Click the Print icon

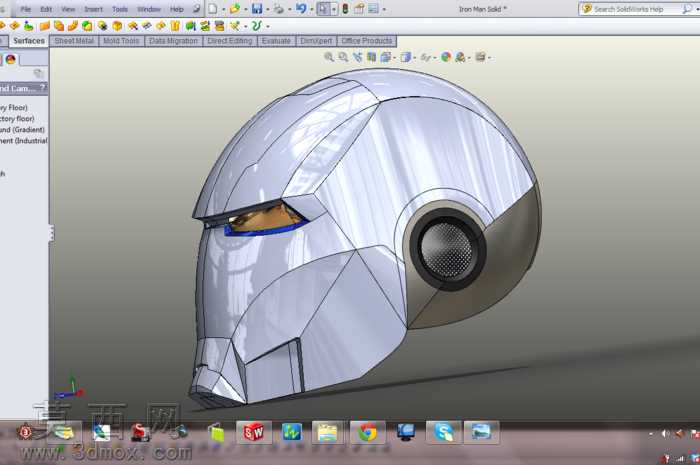[x=279, y=8]
